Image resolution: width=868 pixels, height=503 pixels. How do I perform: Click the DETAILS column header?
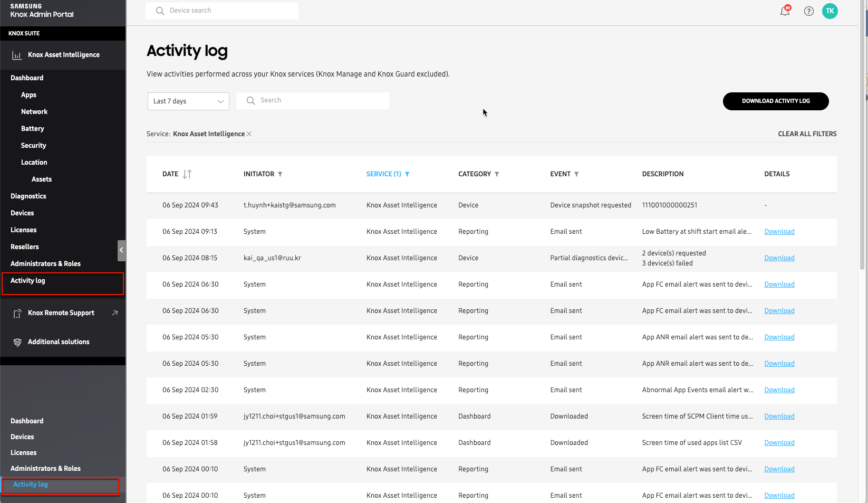coord(777,174)
